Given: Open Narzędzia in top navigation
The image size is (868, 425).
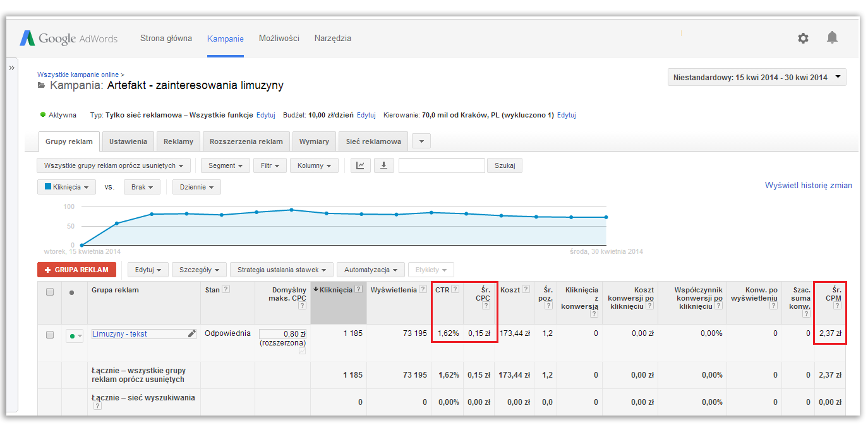Looking at the screenshot, I should [x=333, y=39].
